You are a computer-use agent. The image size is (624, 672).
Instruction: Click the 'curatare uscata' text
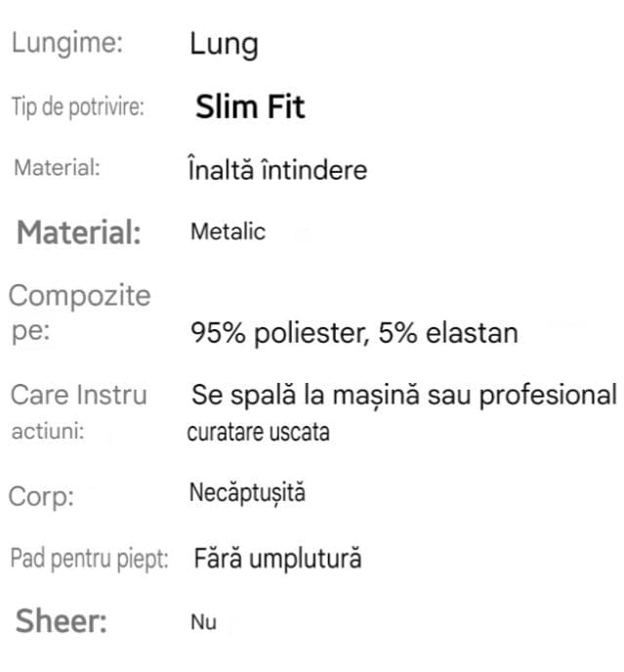(258, 433)
